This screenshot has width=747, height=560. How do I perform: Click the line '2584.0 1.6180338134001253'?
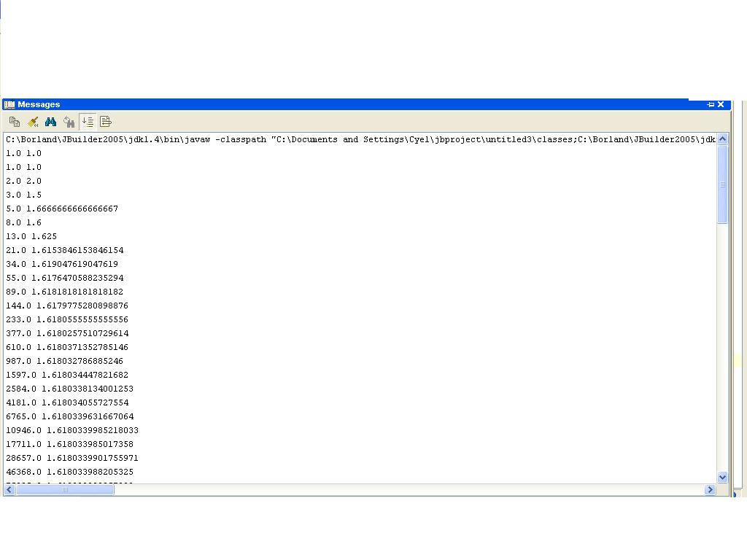point(69,389)
